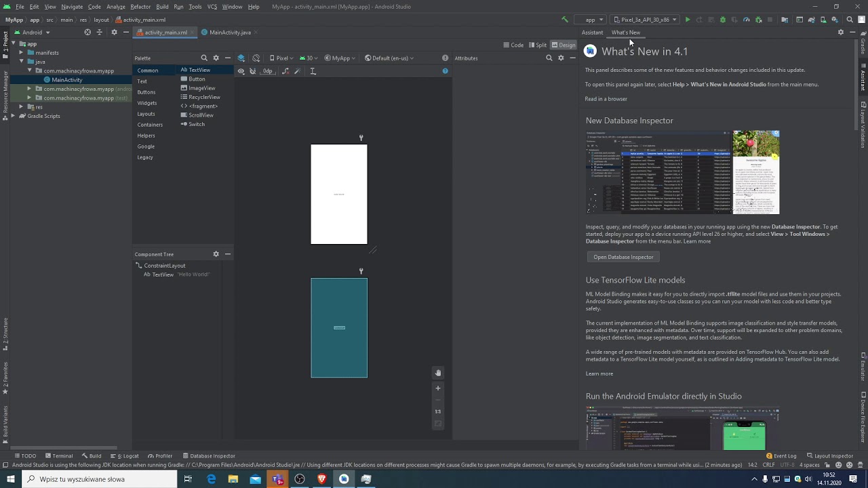Expand the res folder
This screenshot has height=488, width=868.
point(21,107)
